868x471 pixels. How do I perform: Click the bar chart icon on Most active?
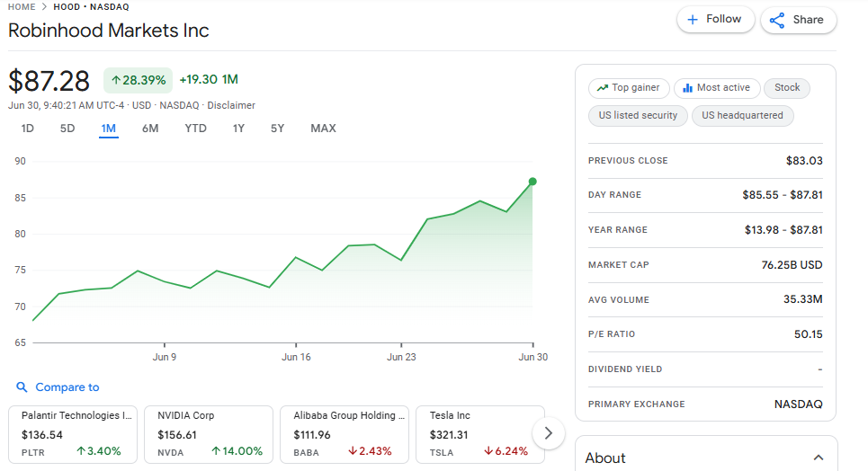click(687, 87)
